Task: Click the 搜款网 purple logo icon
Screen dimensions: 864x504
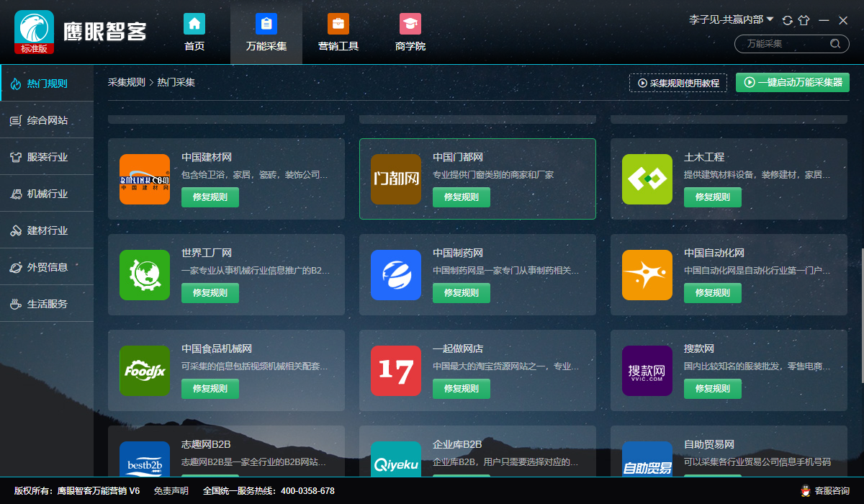Action: pyautogui.click(x=647, y=370)
